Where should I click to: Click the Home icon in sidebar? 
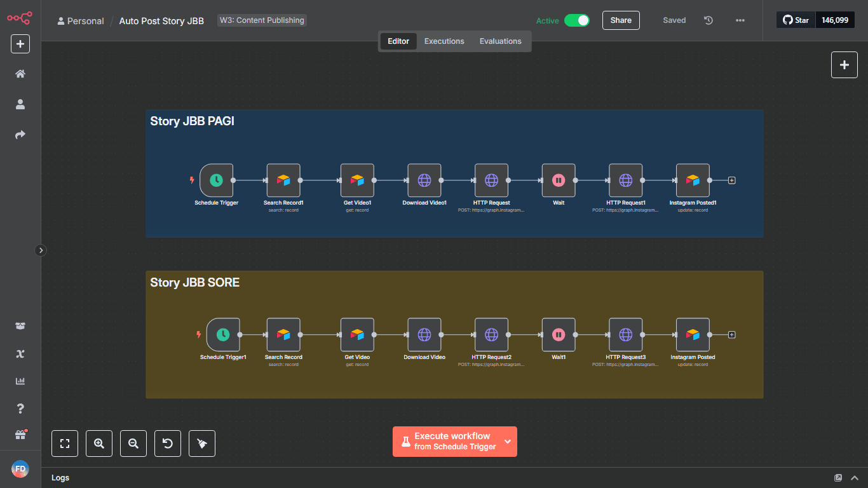point(20,74)
